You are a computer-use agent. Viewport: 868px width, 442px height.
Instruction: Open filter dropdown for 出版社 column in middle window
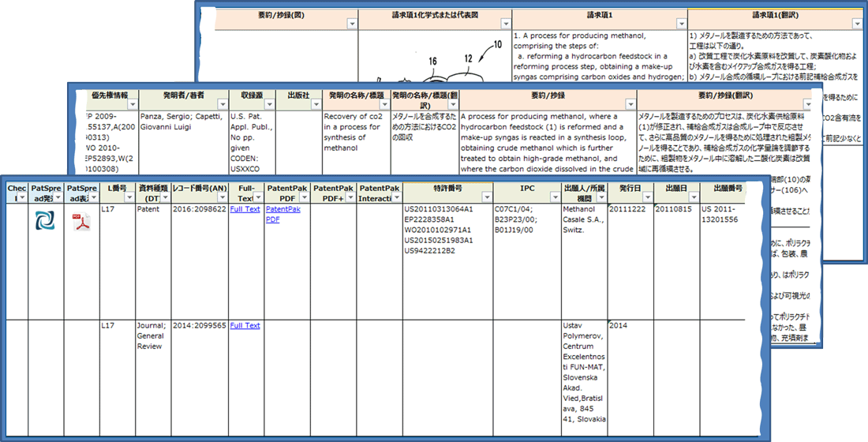tap(316, 105)
